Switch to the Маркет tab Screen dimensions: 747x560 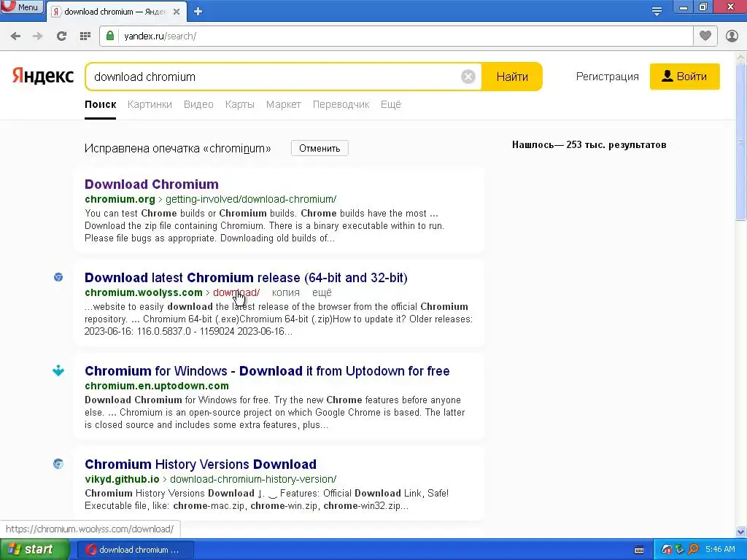click(284, 104)
